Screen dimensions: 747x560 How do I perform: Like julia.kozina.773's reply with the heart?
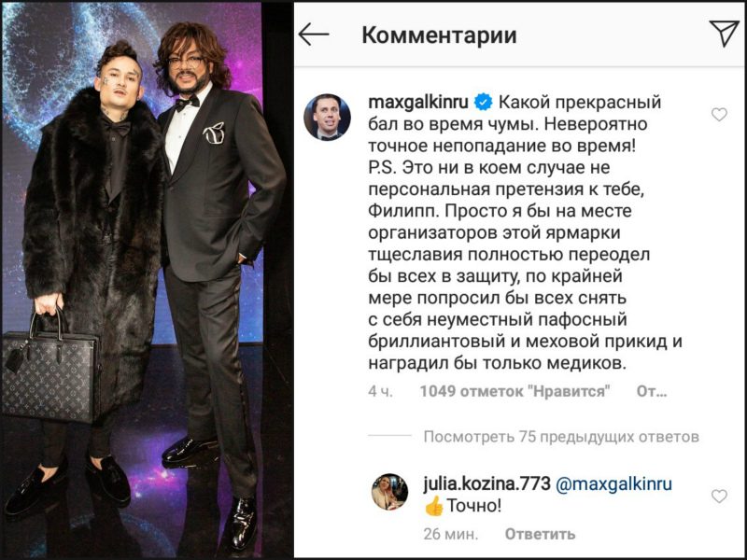(x=719, y=497)
